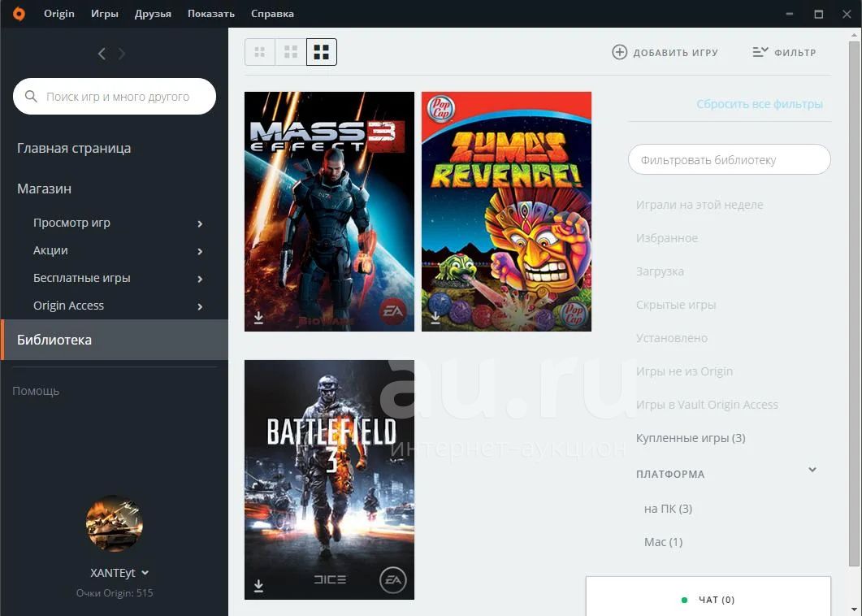Viewport: 862px width, 616px height.
Task: Click the download icon on Zuma's Revenge
Action: point(435,318)
